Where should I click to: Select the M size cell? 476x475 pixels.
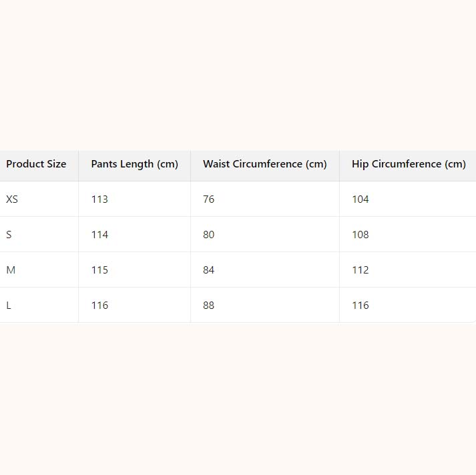[11, 270]
